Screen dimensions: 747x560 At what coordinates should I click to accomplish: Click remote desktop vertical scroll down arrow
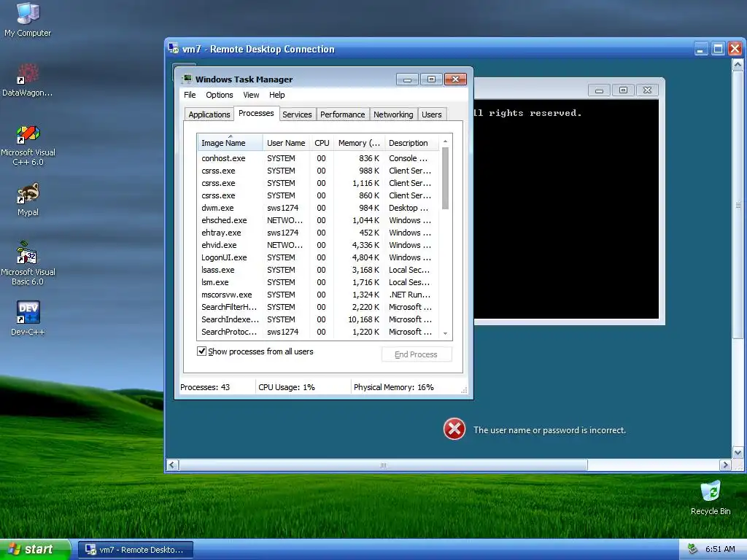tap(738, 452)
